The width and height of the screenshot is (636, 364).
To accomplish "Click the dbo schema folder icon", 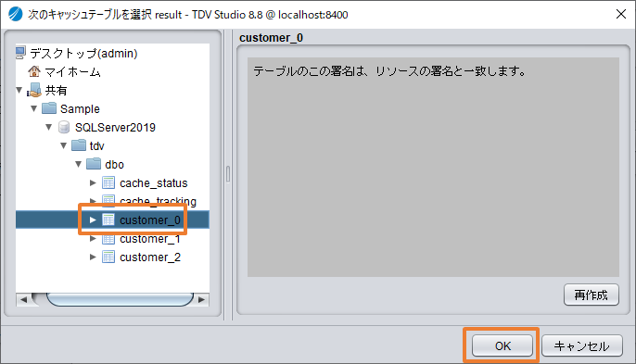I will pos(94,164).
